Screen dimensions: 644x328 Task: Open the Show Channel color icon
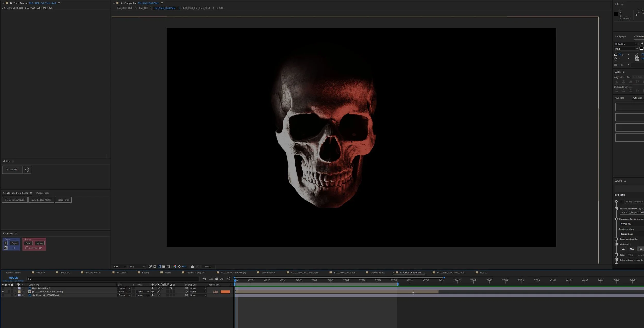pos(175,267)
